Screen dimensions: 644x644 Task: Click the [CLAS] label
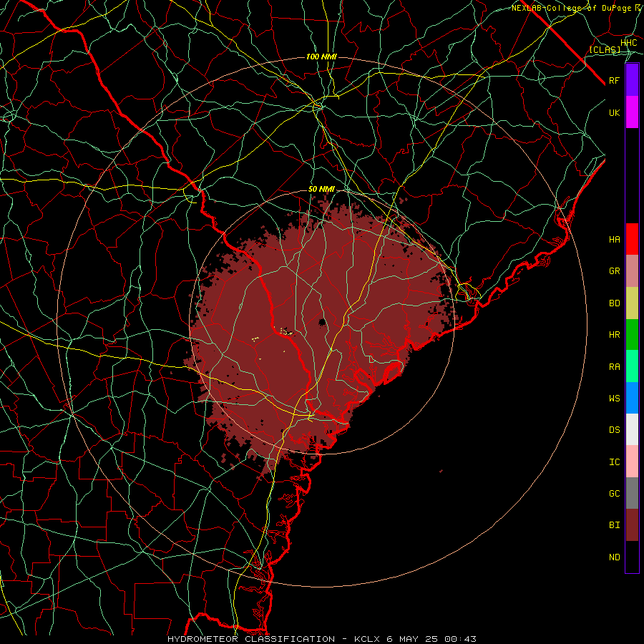click(605, 50)
